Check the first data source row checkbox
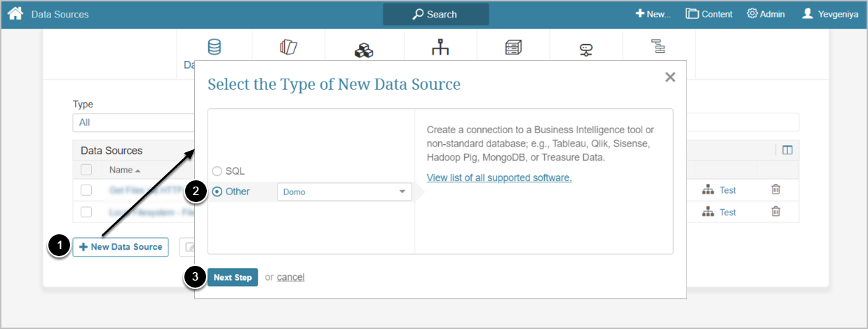868x329 pixels. click(86, 190)
